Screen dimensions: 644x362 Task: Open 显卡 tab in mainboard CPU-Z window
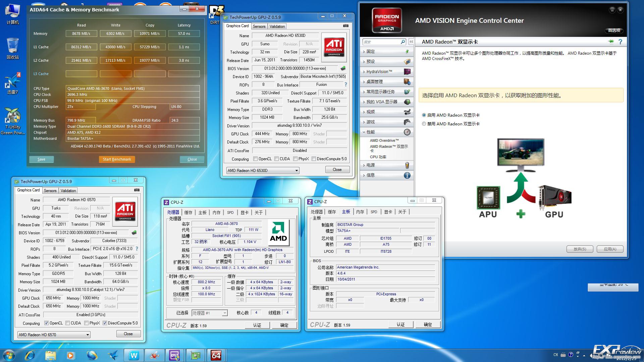tap(388, 212)
